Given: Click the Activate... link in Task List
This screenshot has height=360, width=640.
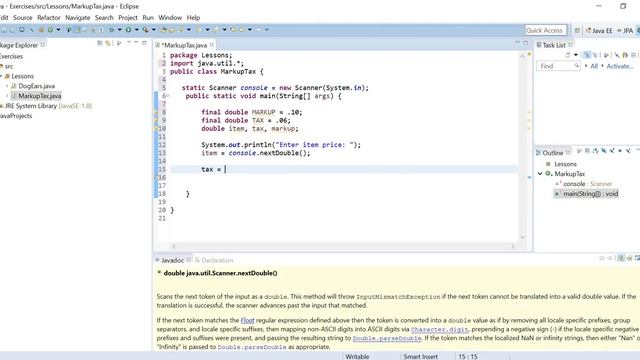Looking at the screenshot, I should point(620,66).
